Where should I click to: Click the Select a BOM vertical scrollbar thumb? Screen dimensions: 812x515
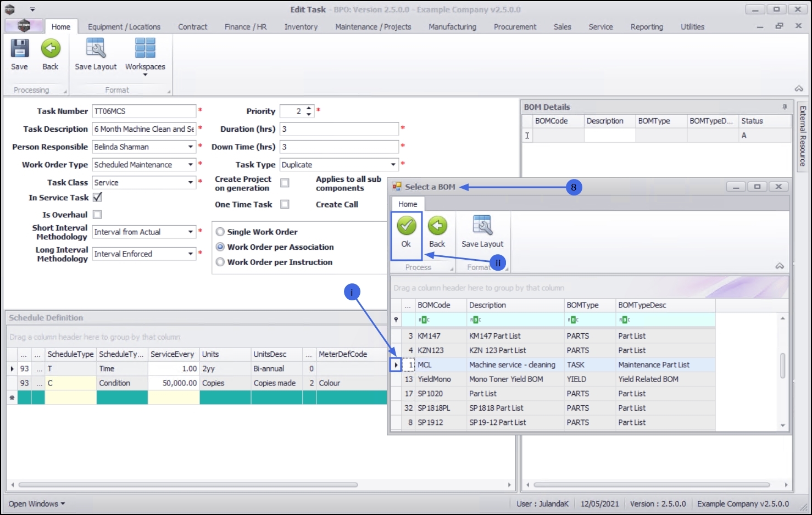pos(783,366)
